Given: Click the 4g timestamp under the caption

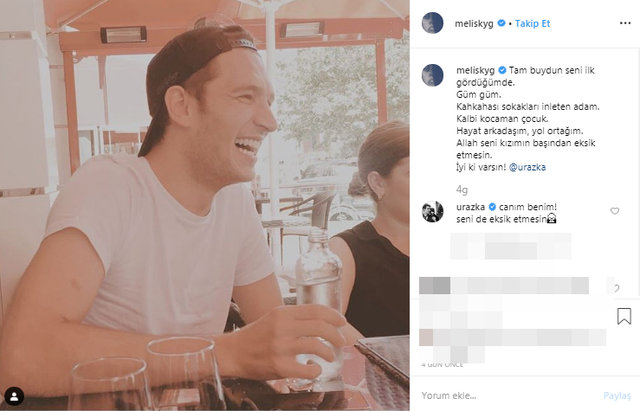Looking at the screenshot, I should click(462, 190).
